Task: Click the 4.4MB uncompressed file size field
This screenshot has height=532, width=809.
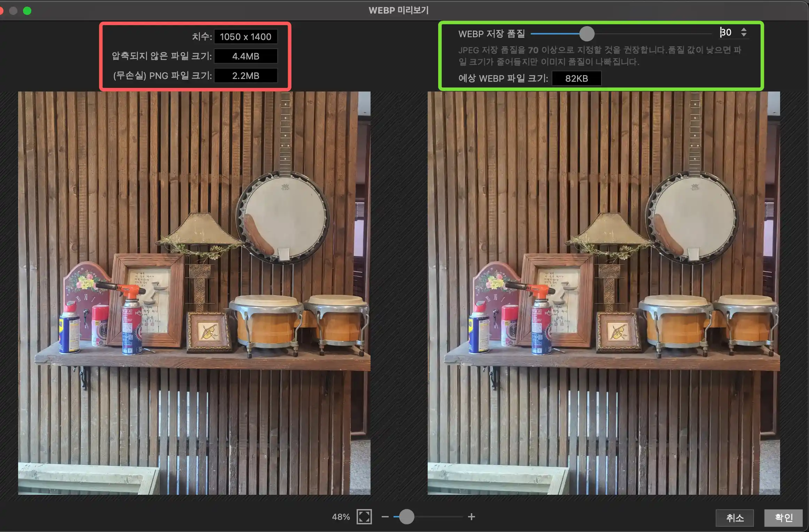Action: point(246,56)
